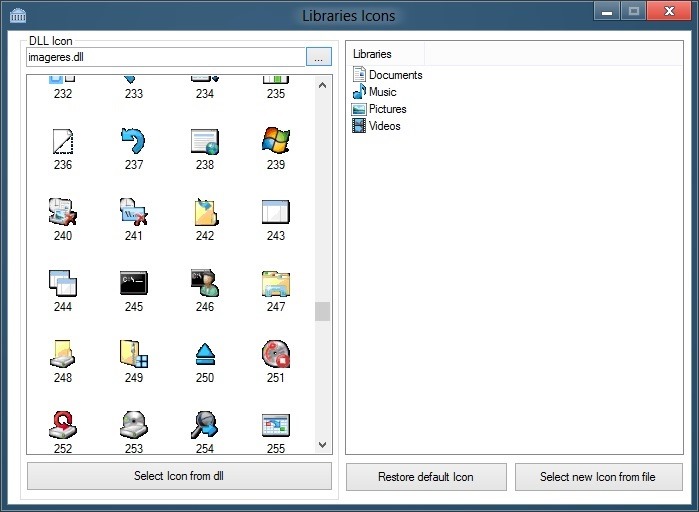Choose the calendar table icon 255
Image resolution: width=699 pixels, height=512 pixels.
276,426
